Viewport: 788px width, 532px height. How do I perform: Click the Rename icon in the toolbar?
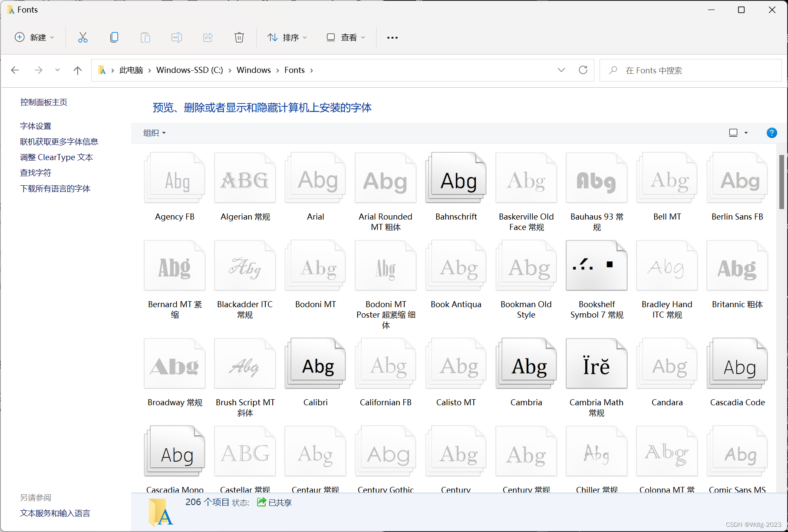pos(177,37)
